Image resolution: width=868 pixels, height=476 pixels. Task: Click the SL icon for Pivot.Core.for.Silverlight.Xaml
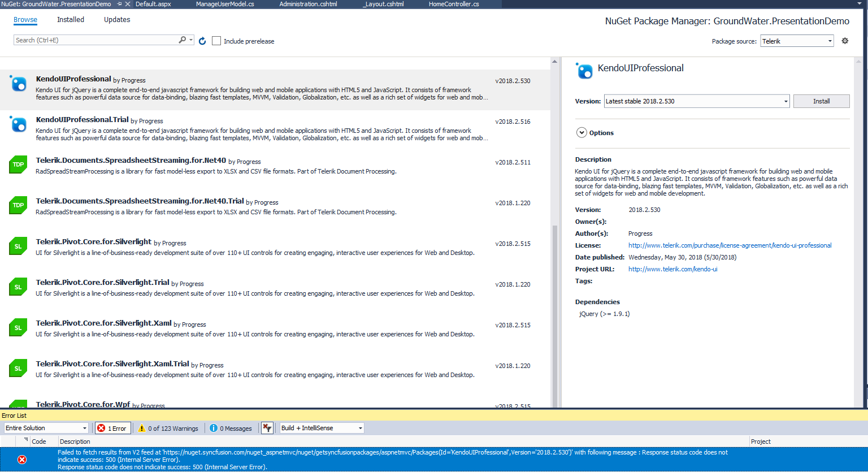point(18,328)
